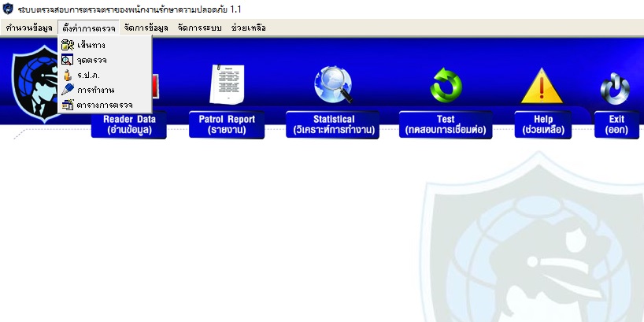The width and height of the screenshot is (644, 322).
Task: Click the guard figure icon beside ร.ป.ภ.
Action: [x=68, y=75]
